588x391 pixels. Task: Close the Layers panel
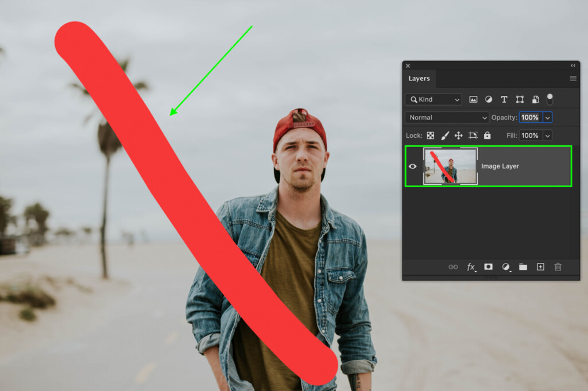pos(408,65)
